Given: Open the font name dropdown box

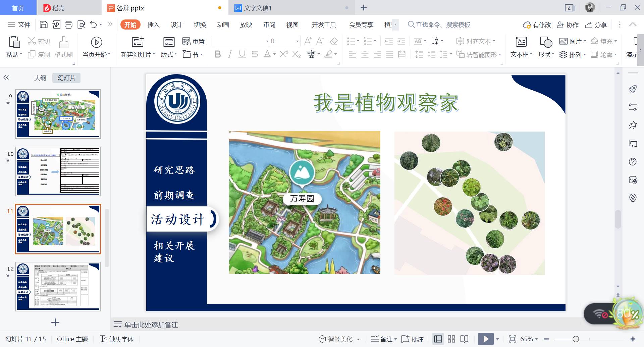Looking at the screenshot, I should pos(240,41).
